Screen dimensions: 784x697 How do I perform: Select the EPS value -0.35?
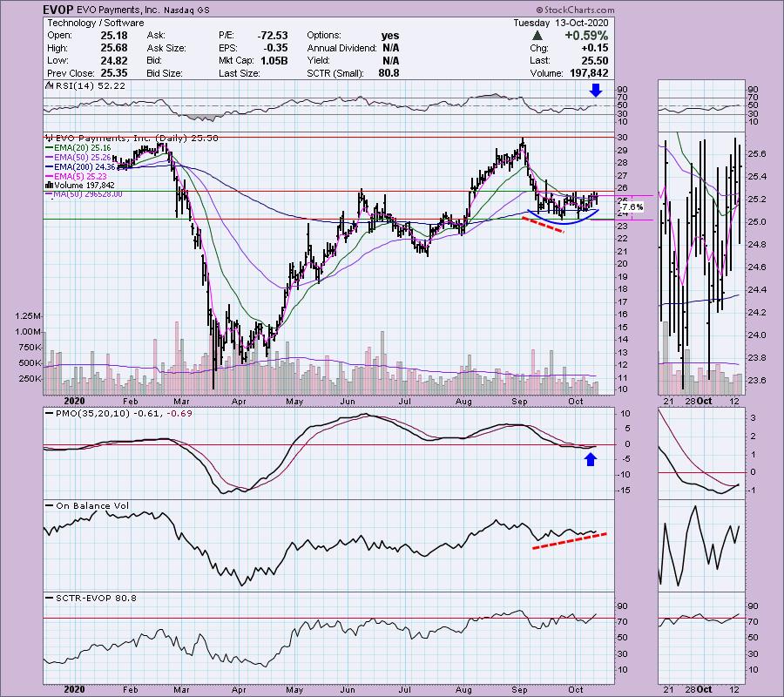tap(275, 48)
